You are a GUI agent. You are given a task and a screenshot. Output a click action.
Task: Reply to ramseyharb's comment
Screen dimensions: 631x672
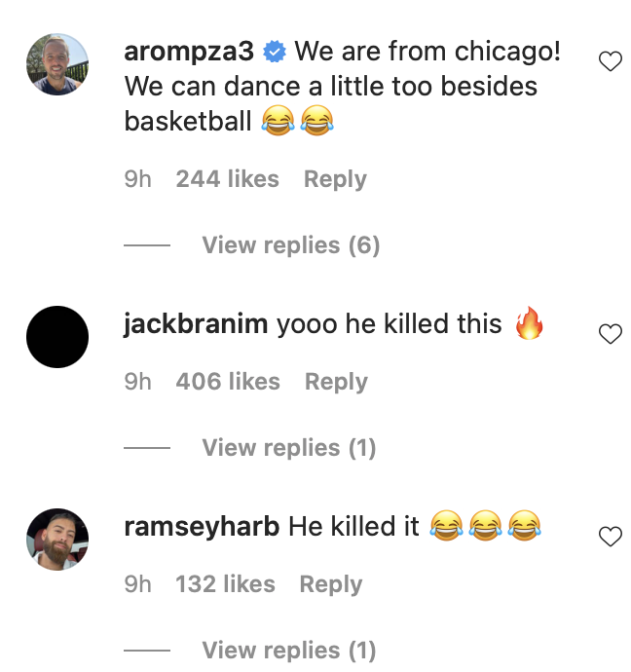point(331,584)
